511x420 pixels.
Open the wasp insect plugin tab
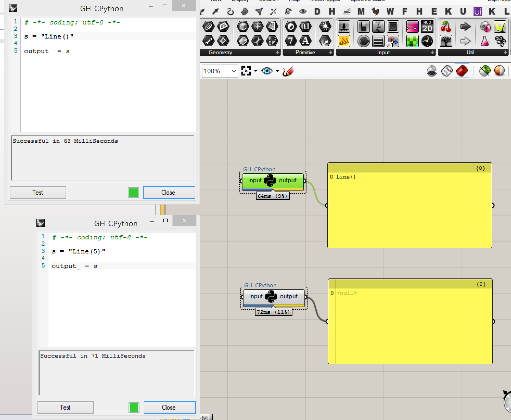coord(347,11)
